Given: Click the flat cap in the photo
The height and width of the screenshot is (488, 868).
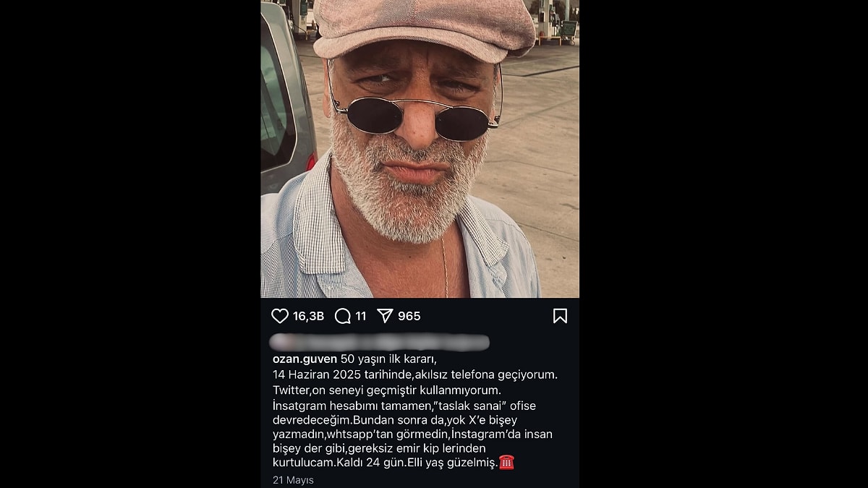Looking at the screenshot, I should [x=423, y=27].
